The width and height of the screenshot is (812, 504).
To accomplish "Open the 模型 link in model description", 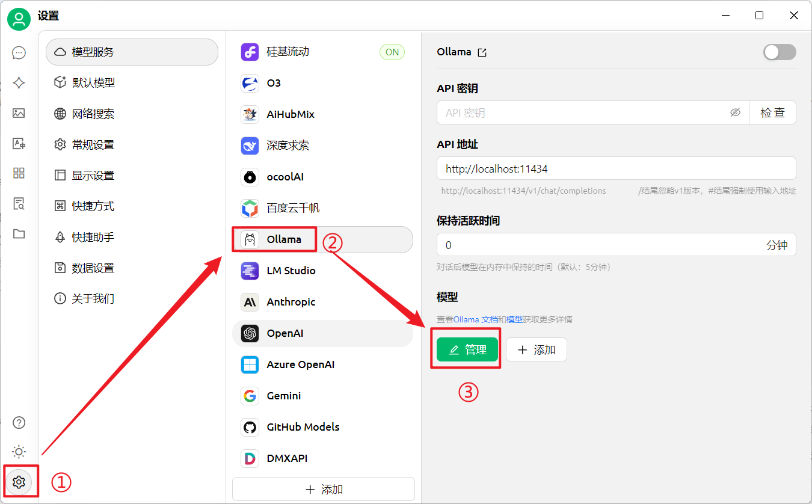I will pos(514,319).
